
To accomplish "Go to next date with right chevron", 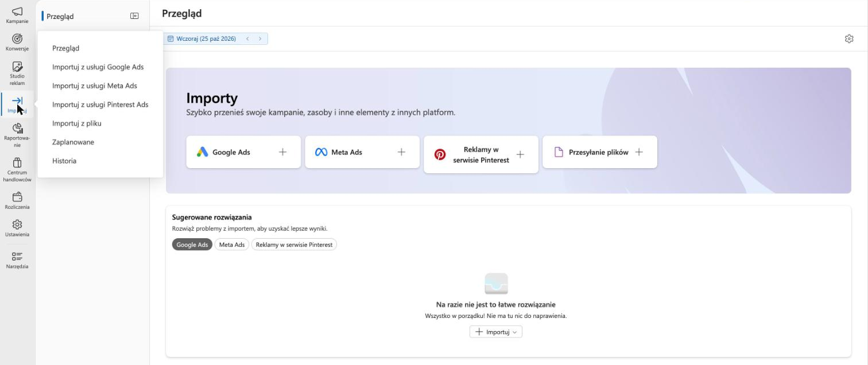I will [x=260, y=38].
